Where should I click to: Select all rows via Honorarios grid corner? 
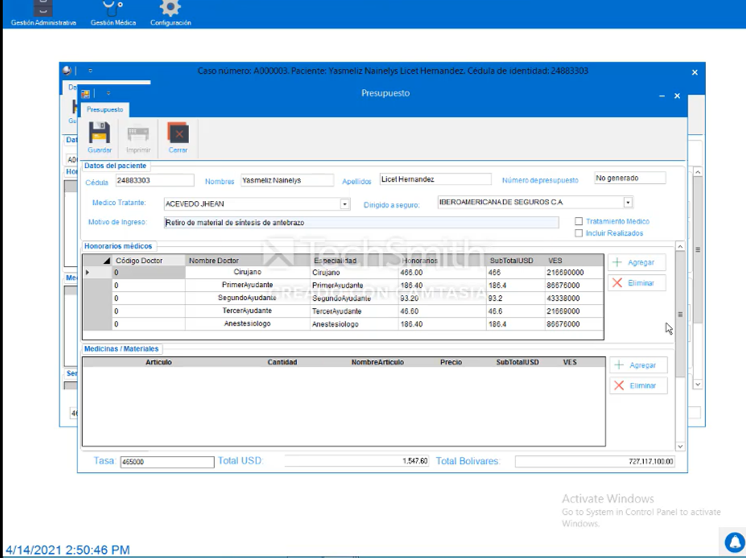click(98, 260)
